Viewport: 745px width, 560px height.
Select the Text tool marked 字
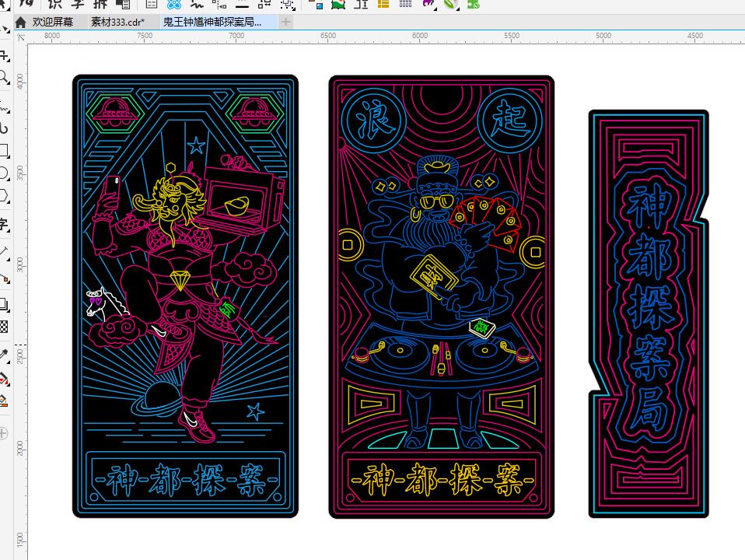click(x=4, y=224)
